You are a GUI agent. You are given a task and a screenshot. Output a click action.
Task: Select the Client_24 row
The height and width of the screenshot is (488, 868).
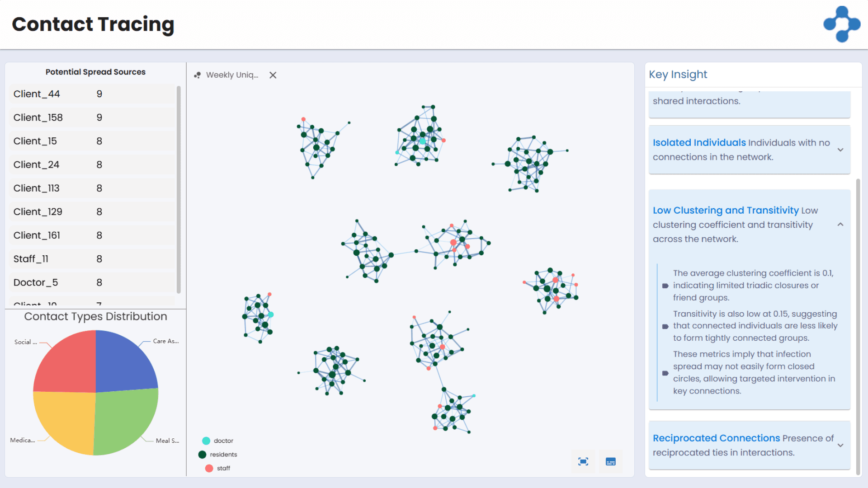(x=92, y=164)
